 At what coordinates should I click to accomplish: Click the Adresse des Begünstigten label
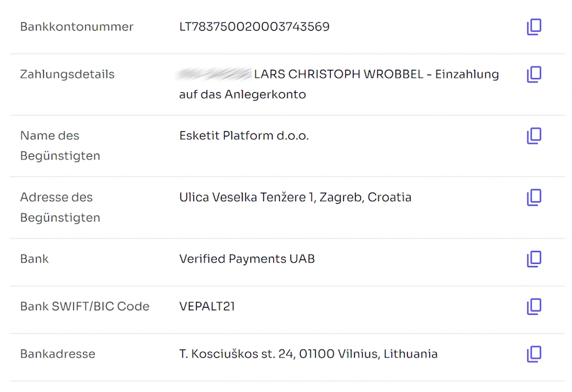tap(59, 207)
